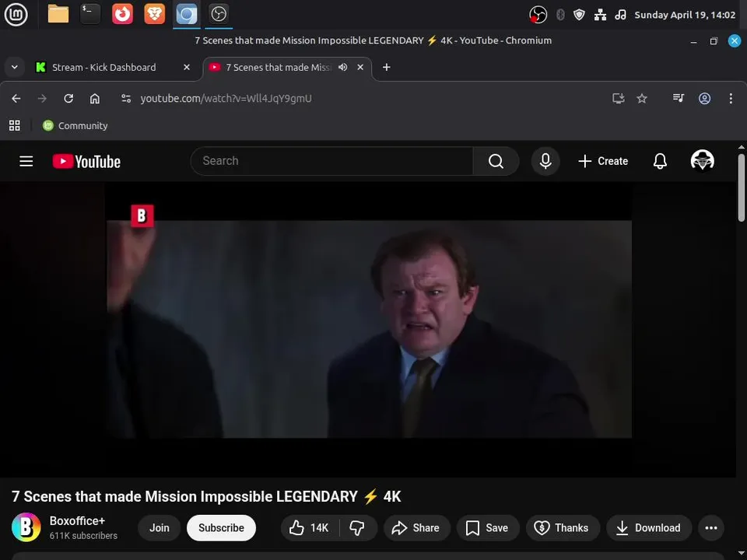Bookmark this page with the star
This screenshot has height=560, width=747.
[x=642, y=99]
